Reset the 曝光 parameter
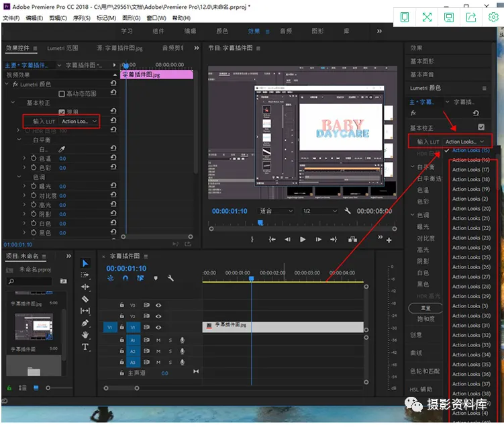 coord(113,185)
